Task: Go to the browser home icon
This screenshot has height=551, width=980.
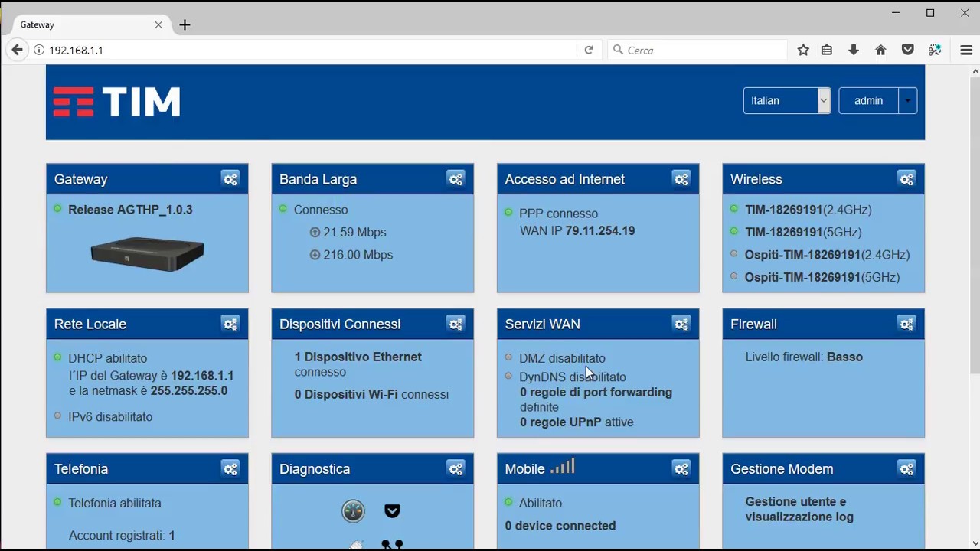Action: pos(880,50)
